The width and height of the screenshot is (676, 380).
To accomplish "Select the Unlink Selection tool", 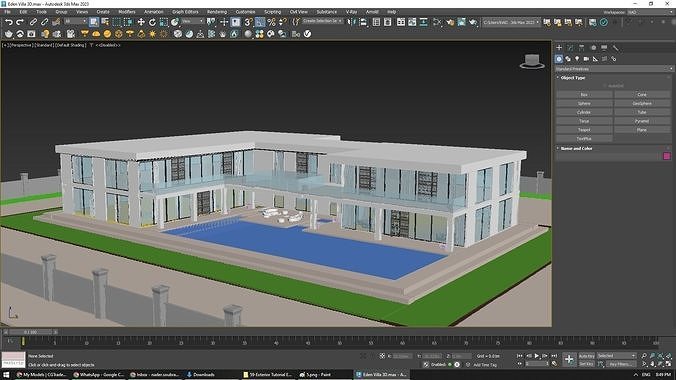I will pos(44,22).
